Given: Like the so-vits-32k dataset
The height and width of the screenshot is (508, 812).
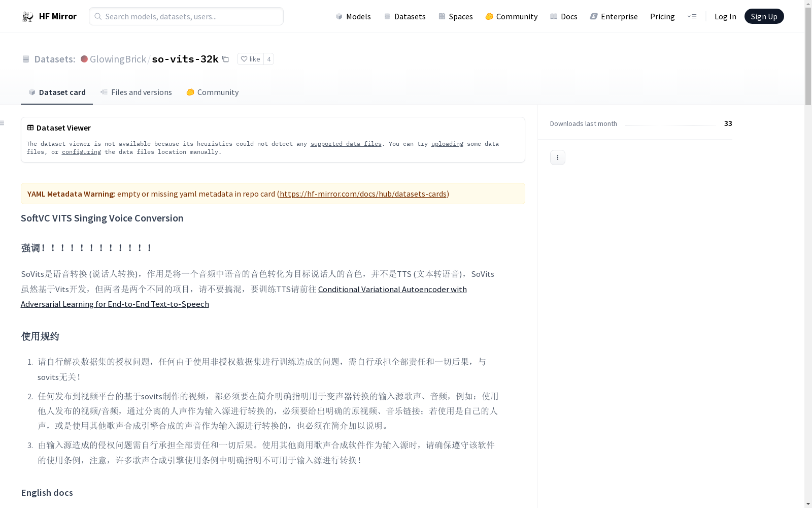Looking at the screenshot, I should click(x=250, y=59).
